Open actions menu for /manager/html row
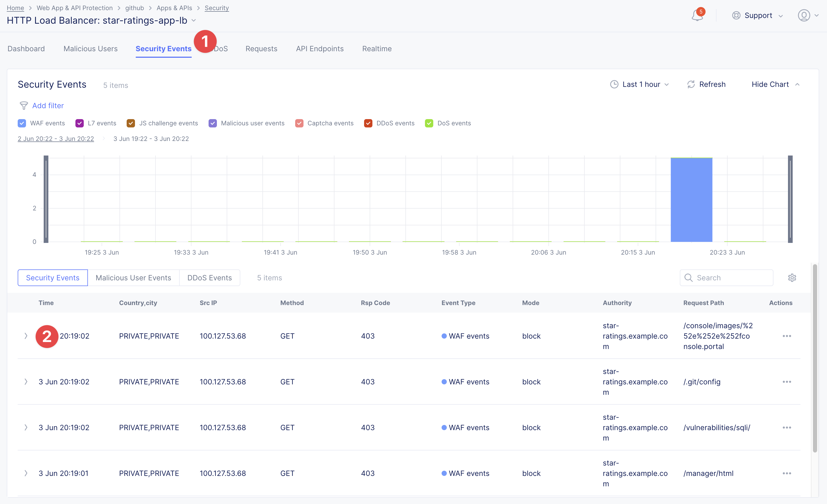Image resolution: width=827 pixels, height=504 pixels. point(787,474)
